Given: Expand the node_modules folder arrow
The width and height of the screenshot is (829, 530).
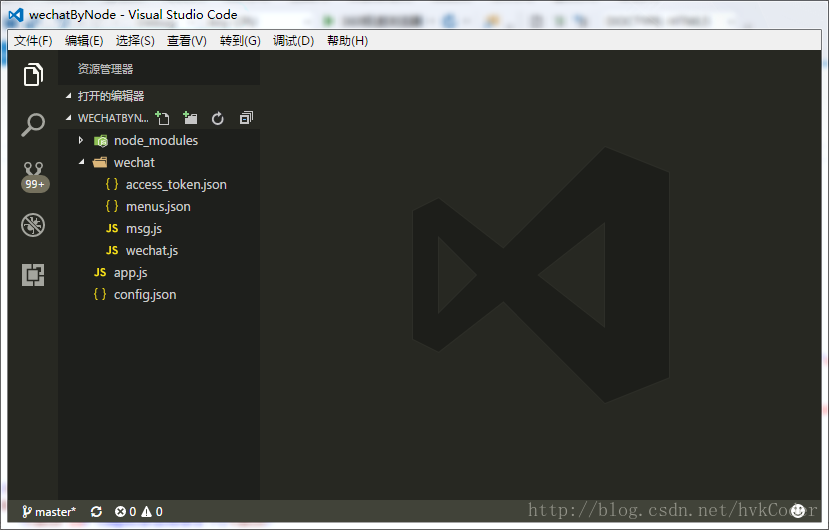Looking at the screenshot, I should (81, 140).
